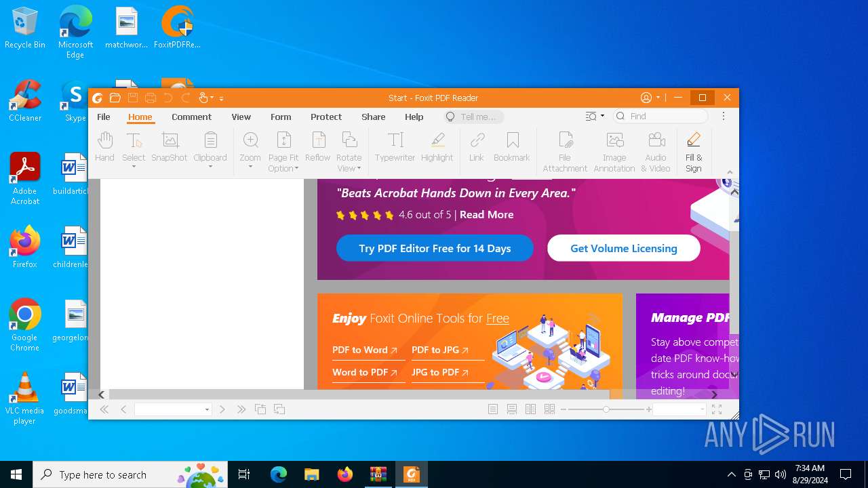This screenshot has width=868, height=488.
Task: Switch to the Home tab
Action: 140,117
